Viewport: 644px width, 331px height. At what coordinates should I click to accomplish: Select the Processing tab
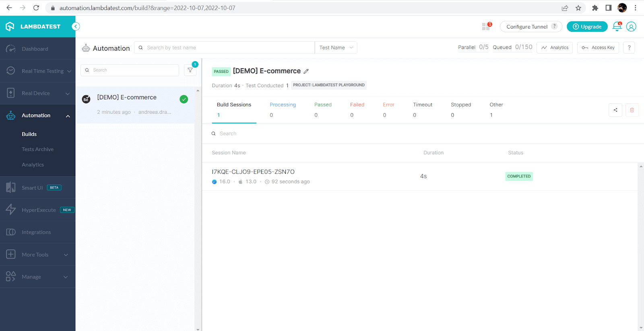283,110
